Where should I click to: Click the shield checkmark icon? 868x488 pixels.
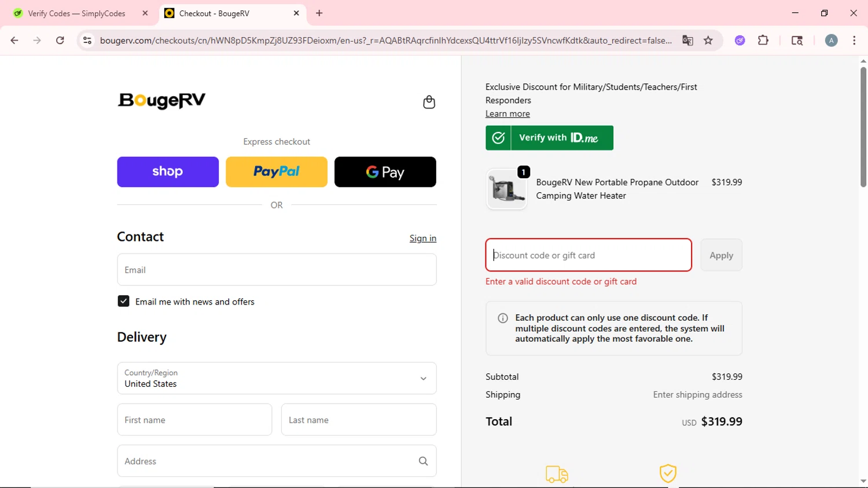click(x=668, y=473)
